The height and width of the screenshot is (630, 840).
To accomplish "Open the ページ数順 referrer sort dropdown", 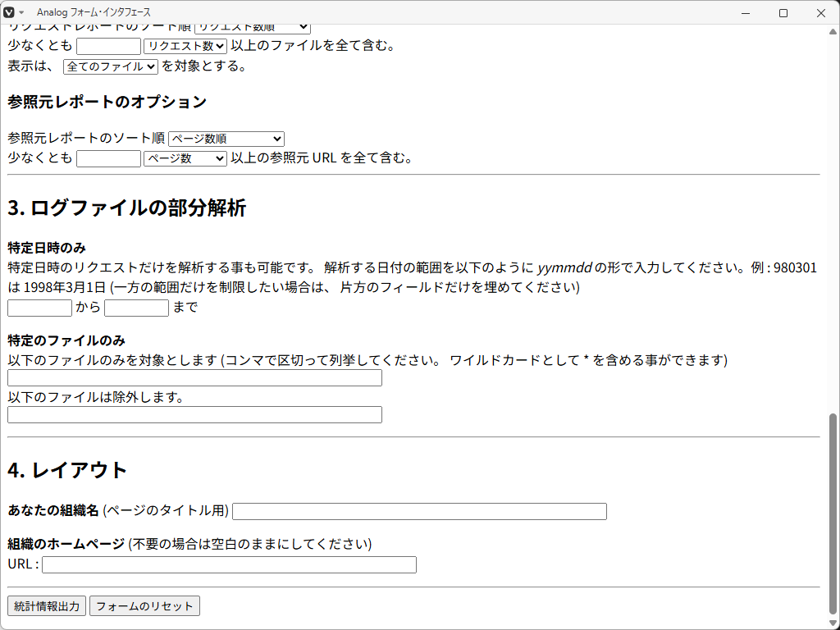I will pyautogui.click(x=226, y=139).
